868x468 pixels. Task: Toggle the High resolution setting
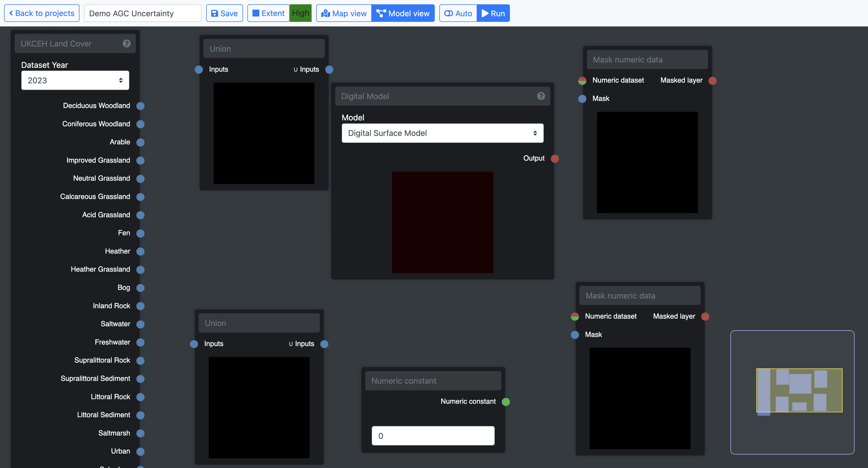(300, 13)
